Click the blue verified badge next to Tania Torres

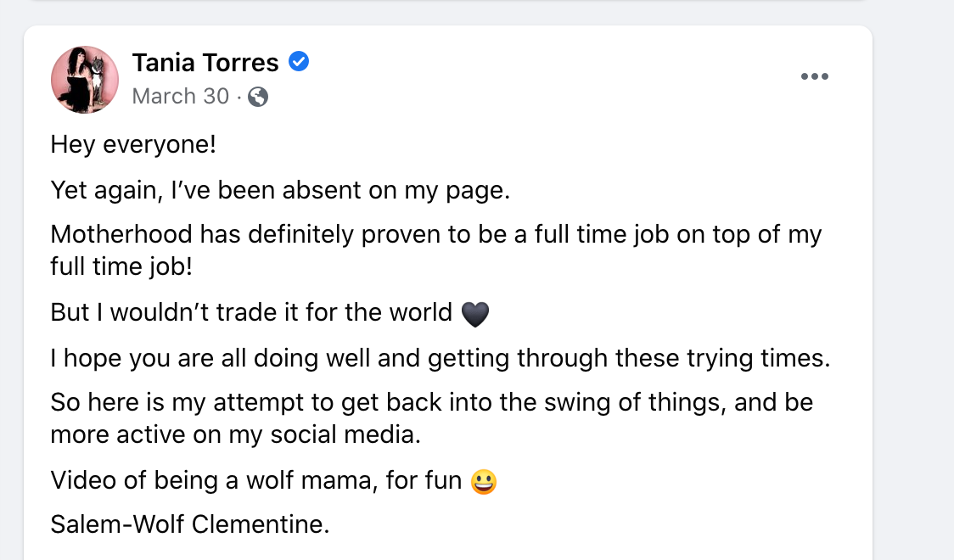[x=298, y=61]
